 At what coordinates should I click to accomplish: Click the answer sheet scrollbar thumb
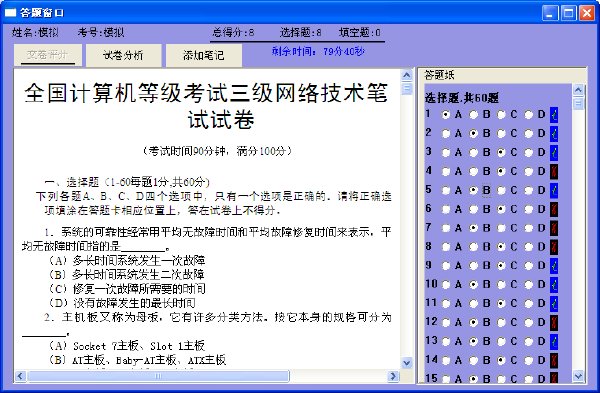coord(578,103)
